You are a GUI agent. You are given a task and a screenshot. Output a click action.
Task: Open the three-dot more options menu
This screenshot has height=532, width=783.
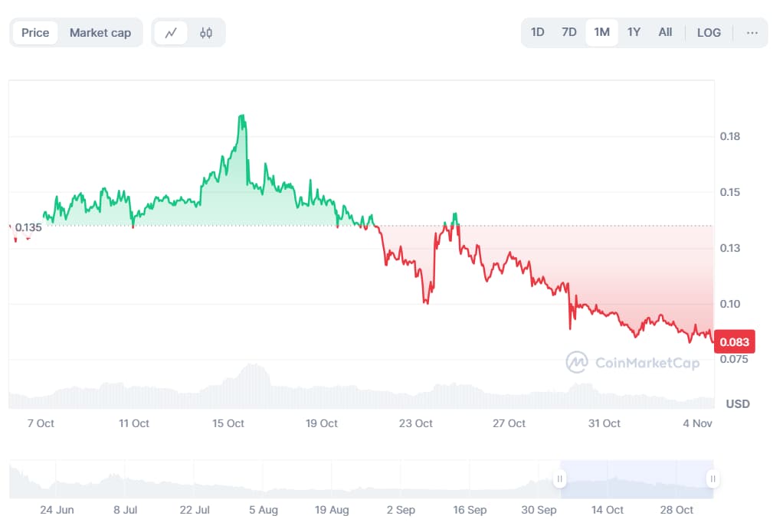coord(752,33)
